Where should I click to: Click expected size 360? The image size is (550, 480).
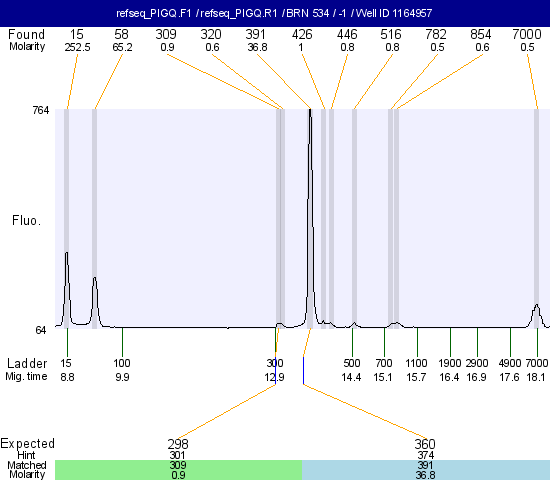click(425, 444)
